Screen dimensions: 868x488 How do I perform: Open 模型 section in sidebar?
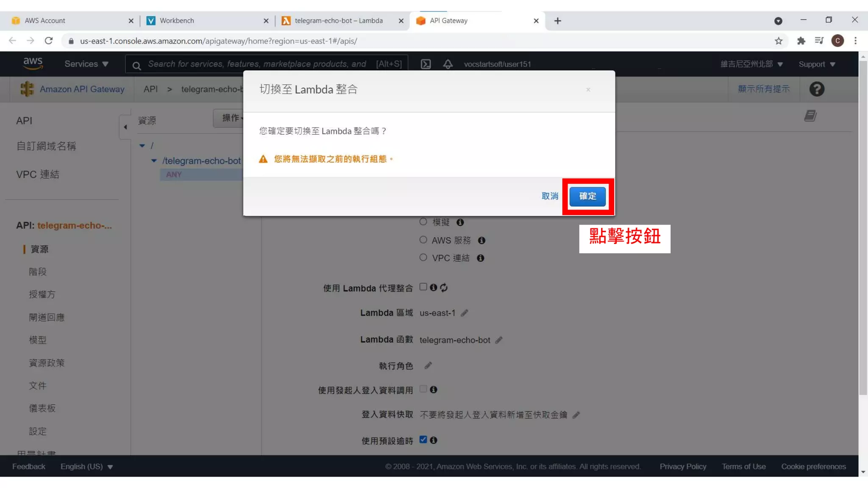pos(38,340)
